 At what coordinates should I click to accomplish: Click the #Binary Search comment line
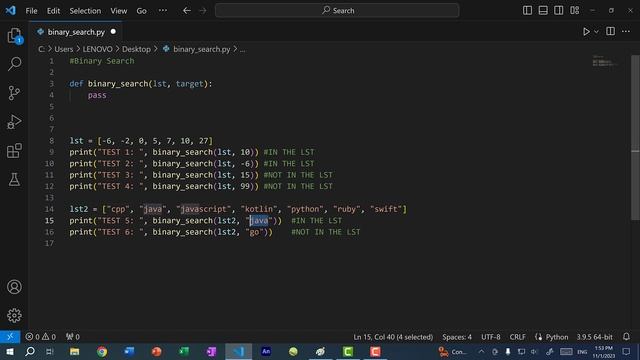(x=102, y=61)
